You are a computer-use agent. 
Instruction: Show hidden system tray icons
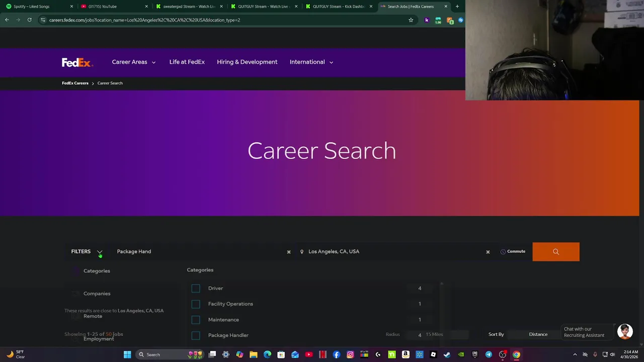[575, 354]
